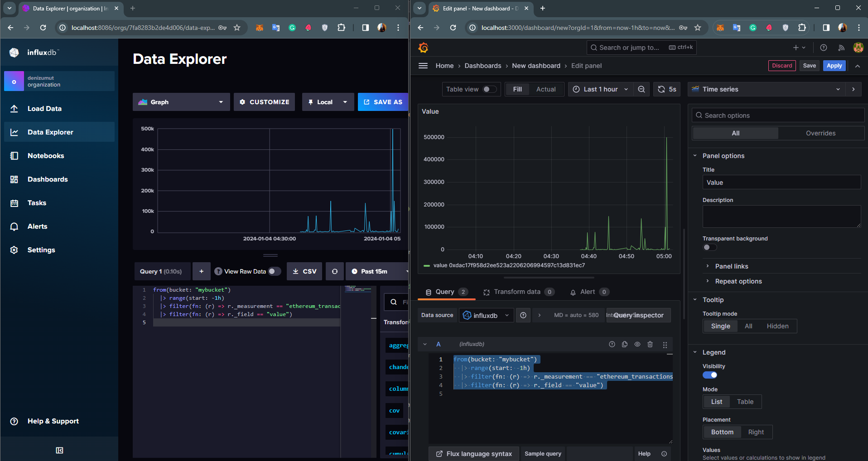The width and height of the screenshot is (868, 461).
Task: Open Alerts in InfluxDB sidebar
Action: tap(59, 226)
